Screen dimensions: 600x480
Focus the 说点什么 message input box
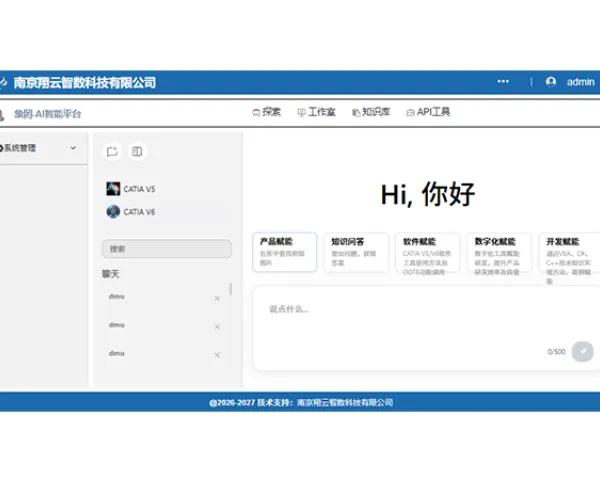click(426, 328)
